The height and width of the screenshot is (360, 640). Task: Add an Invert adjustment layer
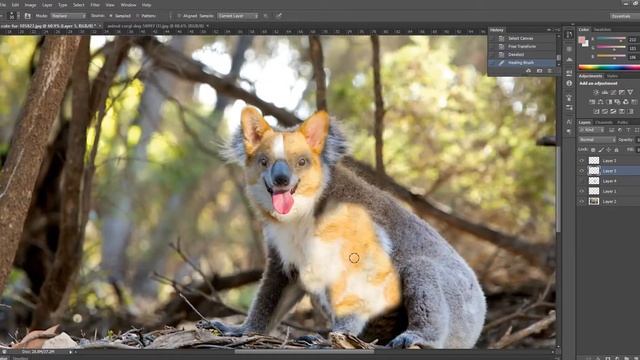pos(596,111)
